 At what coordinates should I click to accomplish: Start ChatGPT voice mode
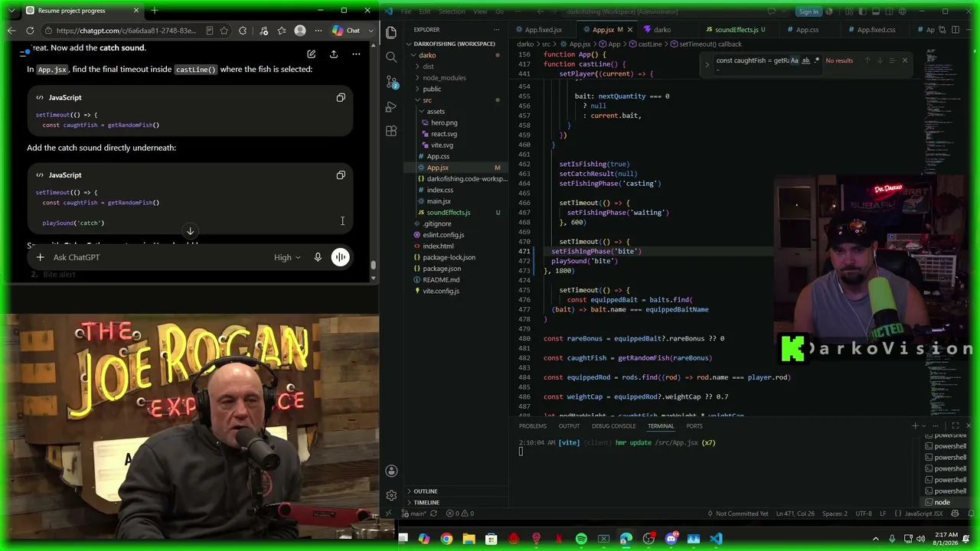point(341,257)
